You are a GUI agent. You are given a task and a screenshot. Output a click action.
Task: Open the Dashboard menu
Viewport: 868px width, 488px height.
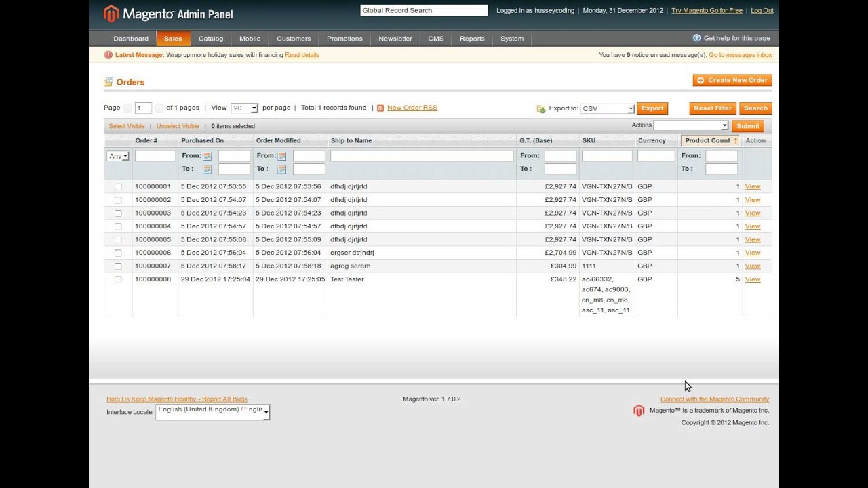131,39
